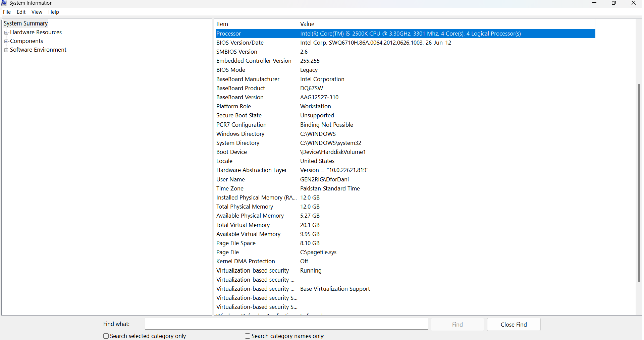Select the Time Zone row
The height and width of the screenshot is (340, 644).
point(405,188)
